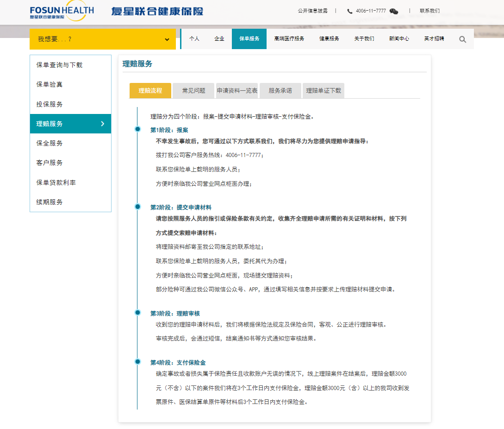Click the line 将理赔资料邮寄至我公司指定的联系地址
Screen dimensions: 504x429
tap(210, 247)
